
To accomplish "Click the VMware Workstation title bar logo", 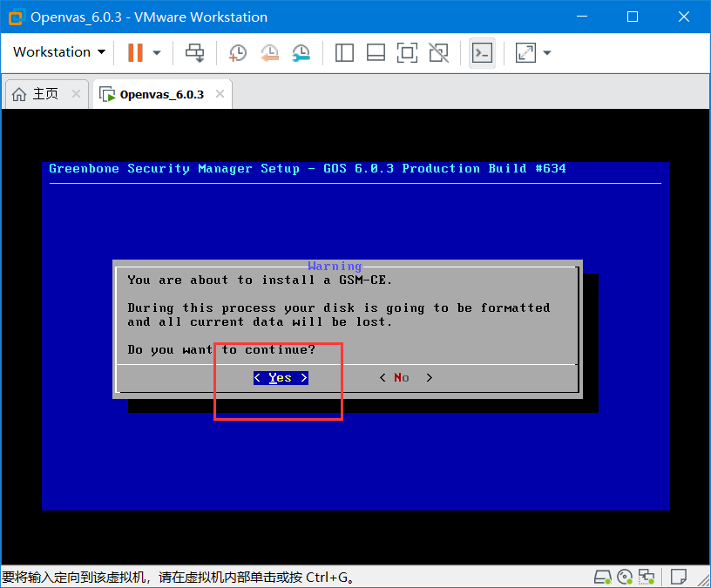I will pyautogui.click(x=16, y=17).
